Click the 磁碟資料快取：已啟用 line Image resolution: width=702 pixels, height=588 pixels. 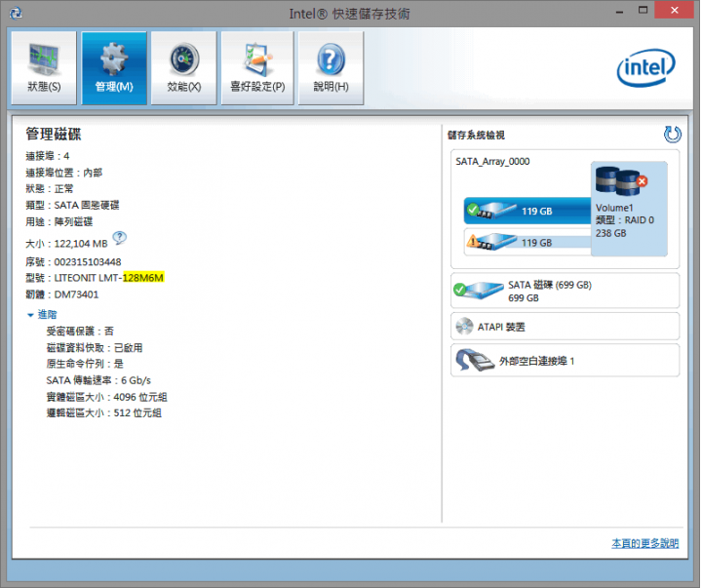(x=95, y=347)
